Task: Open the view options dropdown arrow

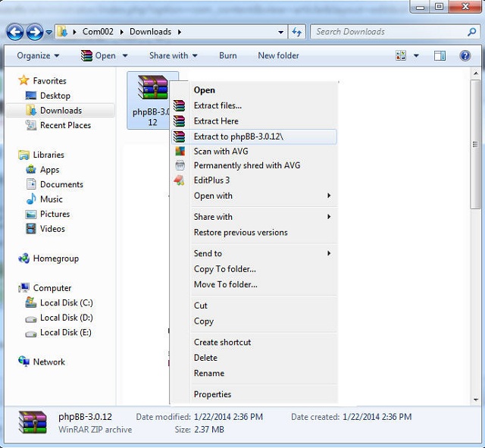Action: click(x=416, y=55)
